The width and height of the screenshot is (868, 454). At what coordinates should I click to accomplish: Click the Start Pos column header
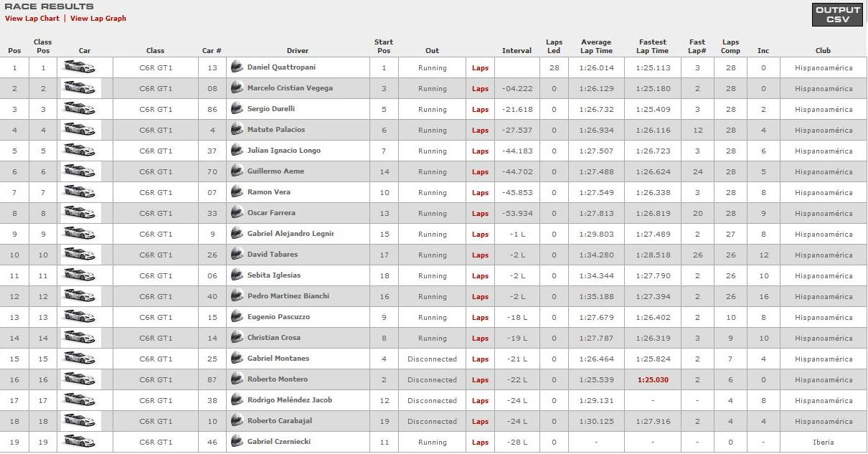(384, 47)
